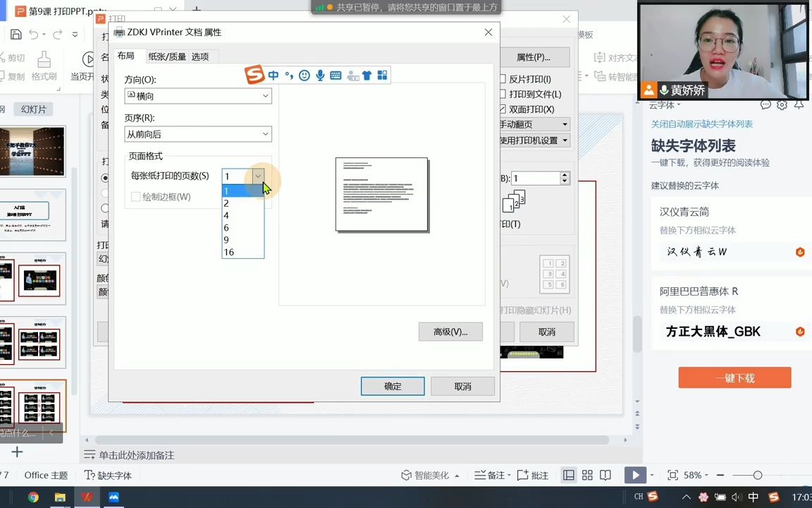Select option 2 in pages-per-sheet list

pos(243,203)
